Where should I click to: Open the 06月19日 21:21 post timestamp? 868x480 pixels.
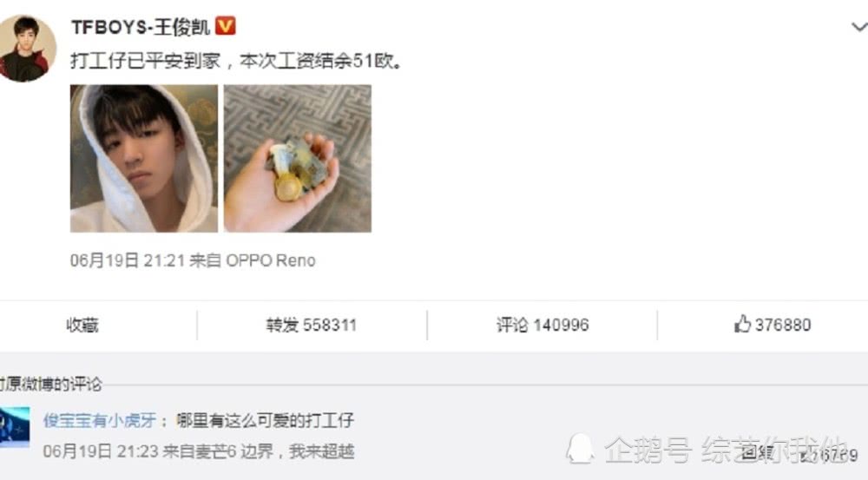(128, 260)
